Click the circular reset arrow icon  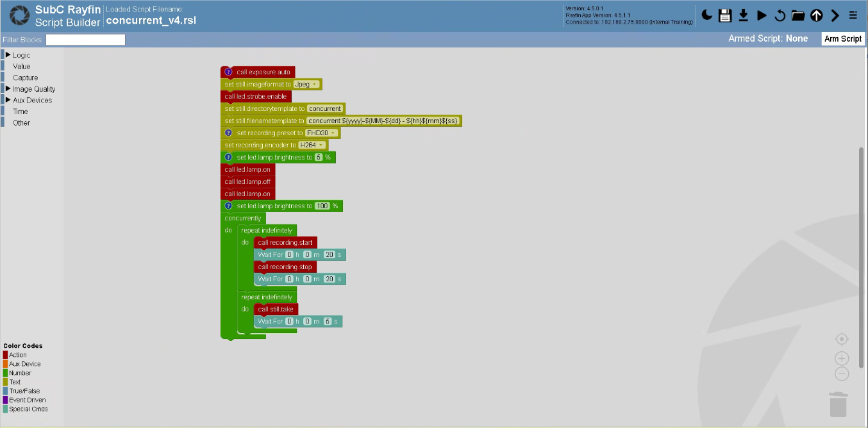coord(780,15)
